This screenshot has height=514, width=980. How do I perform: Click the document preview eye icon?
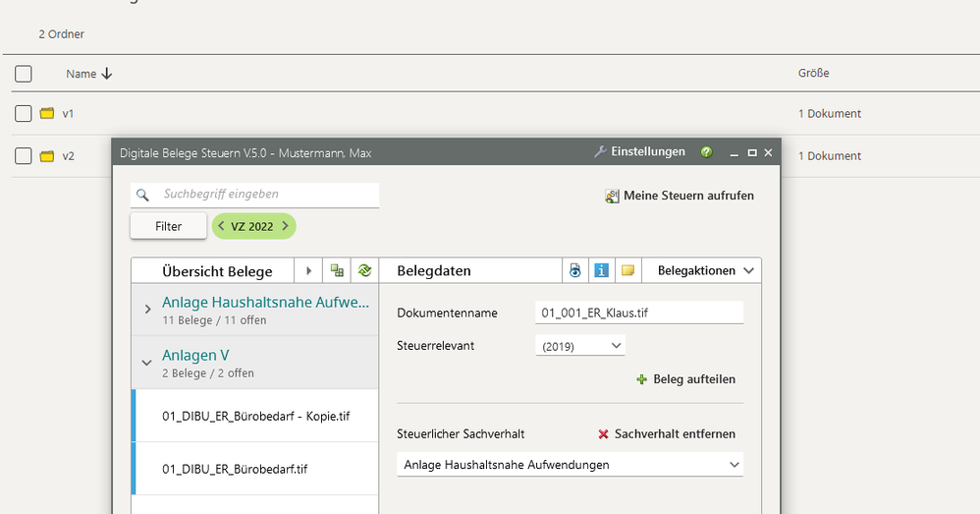575,270
